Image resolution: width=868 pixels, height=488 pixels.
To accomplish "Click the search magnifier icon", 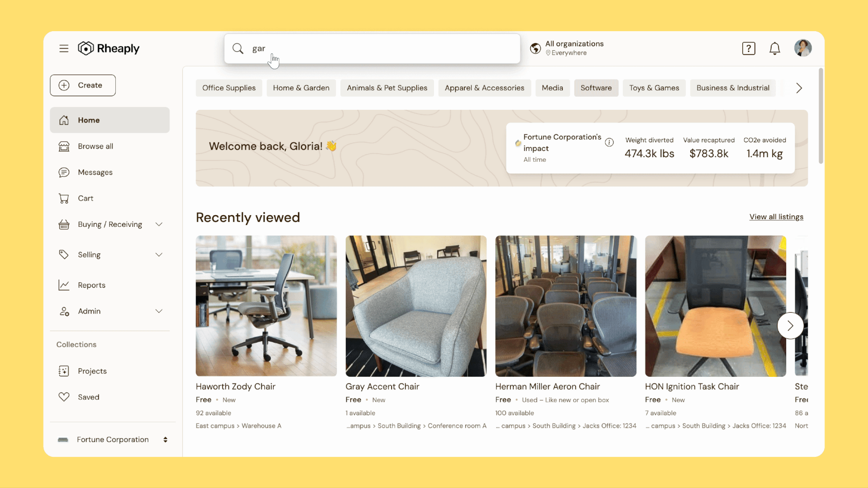I will coord(238,48).
